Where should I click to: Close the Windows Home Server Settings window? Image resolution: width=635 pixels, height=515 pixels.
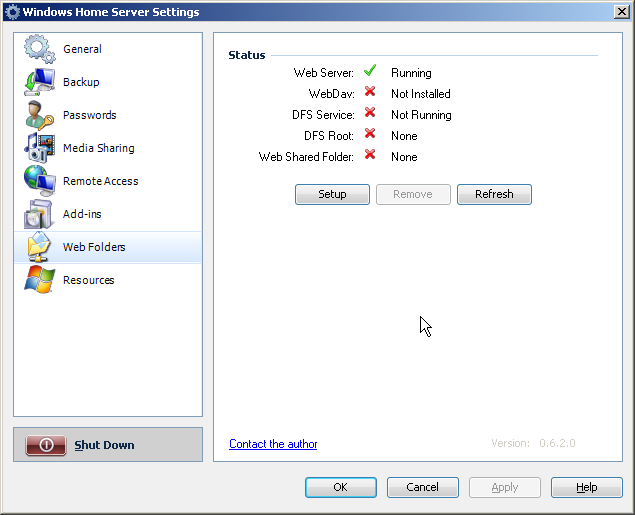621,12
